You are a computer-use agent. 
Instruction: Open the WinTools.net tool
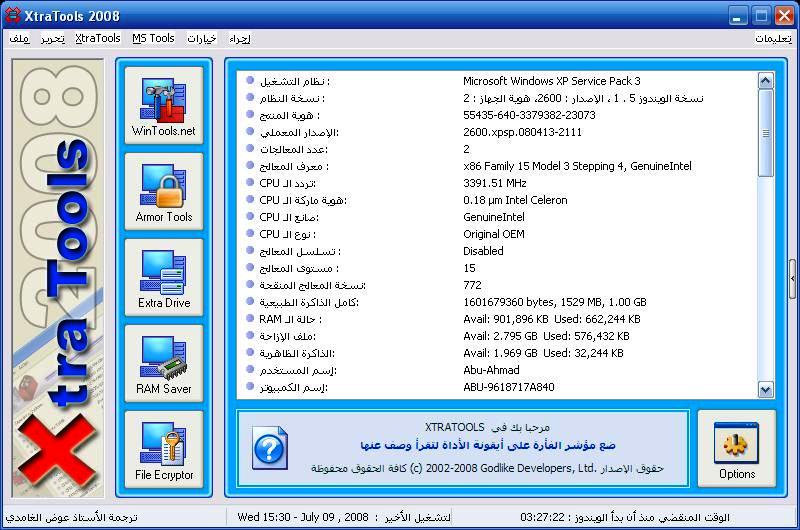point(164,105)
